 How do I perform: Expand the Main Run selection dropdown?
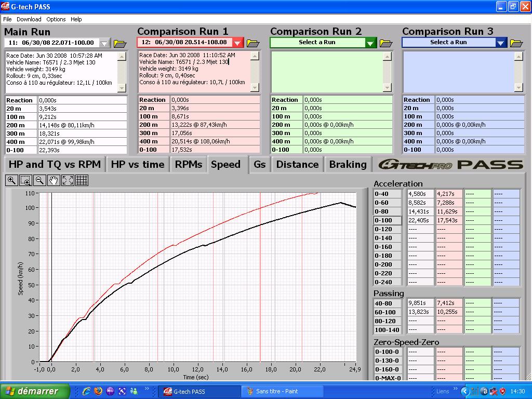(105, 43)
